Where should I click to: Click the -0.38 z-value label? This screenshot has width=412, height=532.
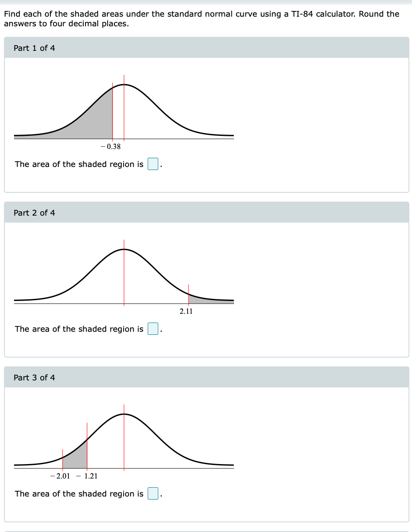pyautogui.click(x=110, y=147)
